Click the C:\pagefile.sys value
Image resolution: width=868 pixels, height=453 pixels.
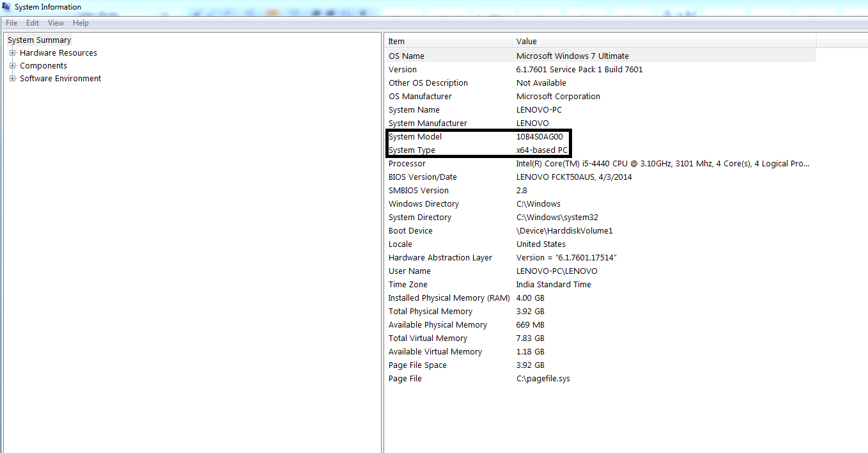point(543,379)
